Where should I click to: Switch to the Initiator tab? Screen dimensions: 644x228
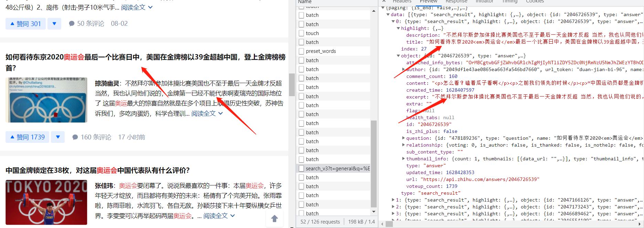484,1
